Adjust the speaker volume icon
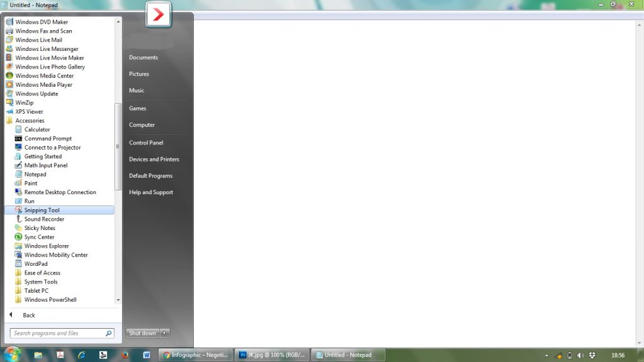The height and width of the screenshot is (362, 644). (x=579, y=354)
